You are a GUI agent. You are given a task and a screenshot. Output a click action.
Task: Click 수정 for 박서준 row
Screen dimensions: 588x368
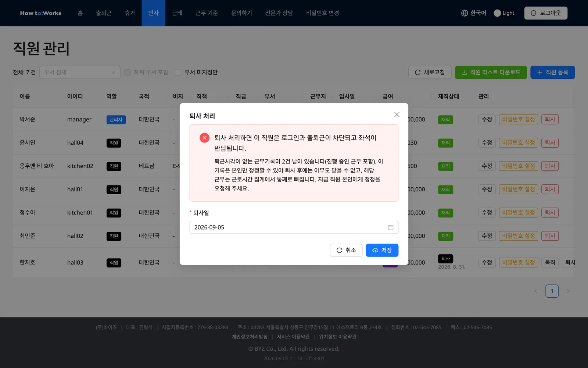tap(487, 119)
